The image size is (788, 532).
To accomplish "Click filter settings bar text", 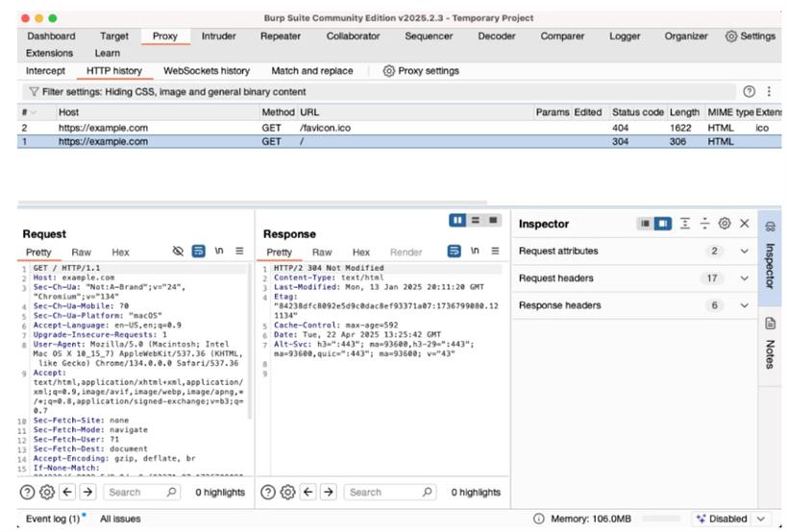I will [x=174, y=92].
